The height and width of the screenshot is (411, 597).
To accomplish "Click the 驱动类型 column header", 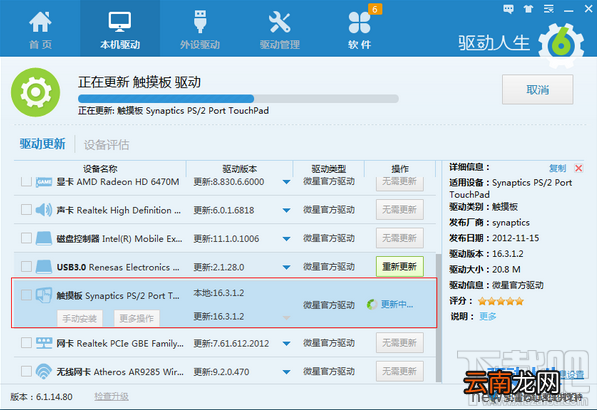I will tap(329, 169).
